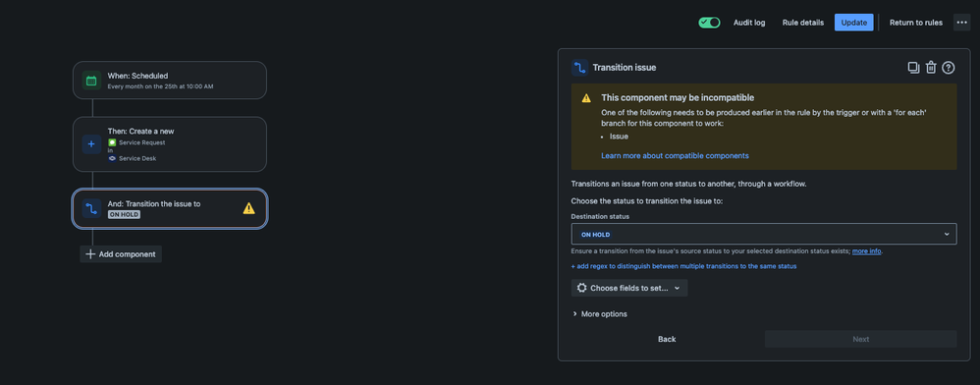The width and height of the screenshot is (980, 385).
Task: Select the When: Scheduled trigger card
Action: pyautogui.click(x=170, y=80)
